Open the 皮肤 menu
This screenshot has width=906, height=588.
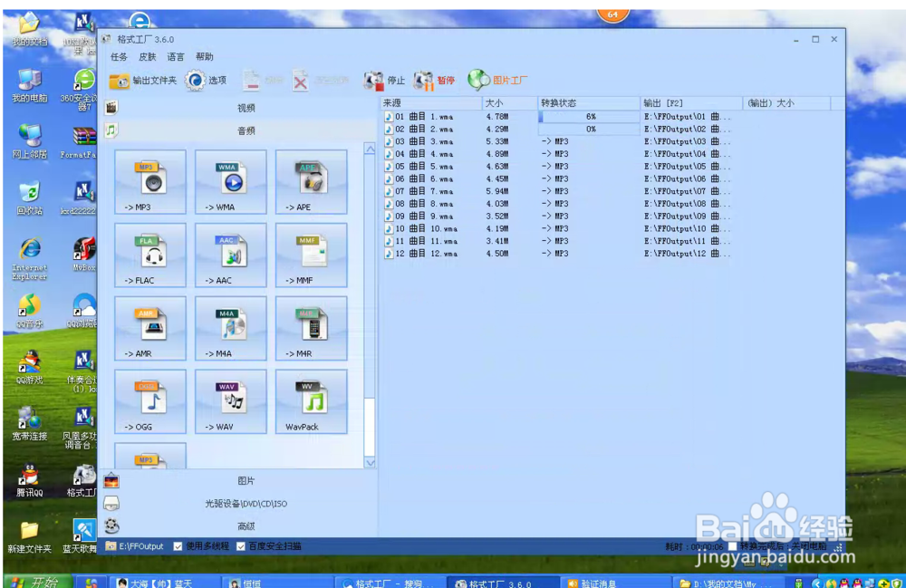(148, 56)
